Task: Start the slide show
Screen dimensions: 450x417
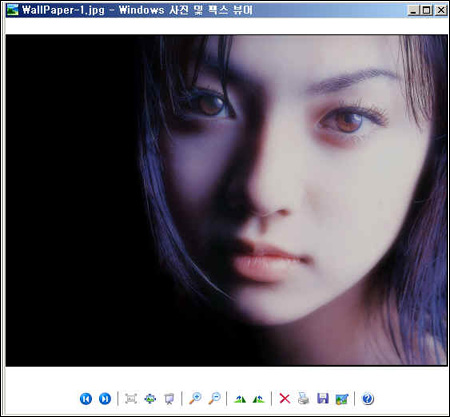Action: [169, 399]
